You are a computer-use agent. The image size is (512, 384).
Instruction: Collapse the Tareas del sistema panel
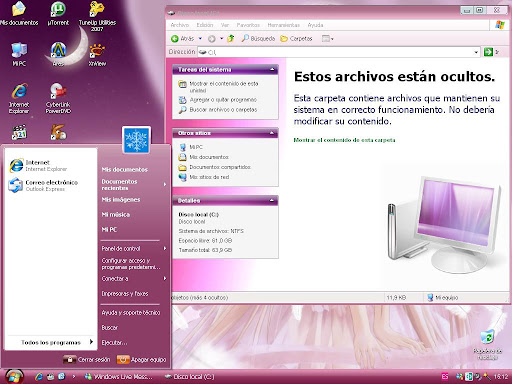272,69
